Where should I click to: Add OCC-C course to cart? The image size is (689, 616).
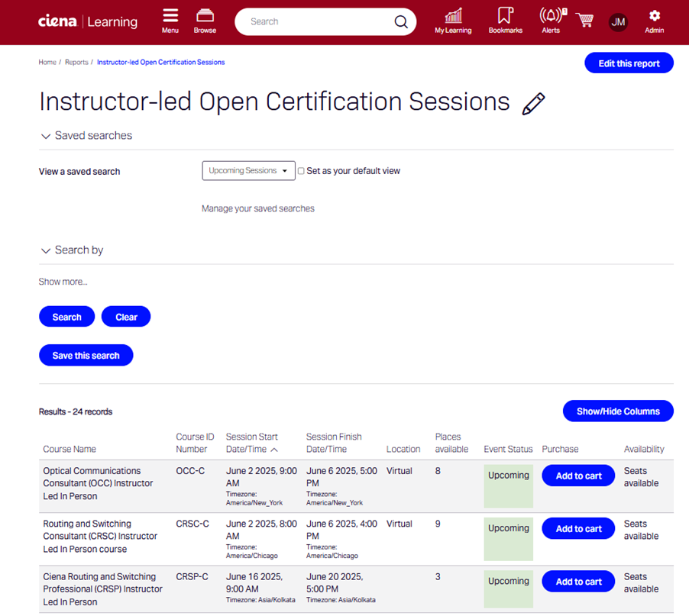click(578, 476)
